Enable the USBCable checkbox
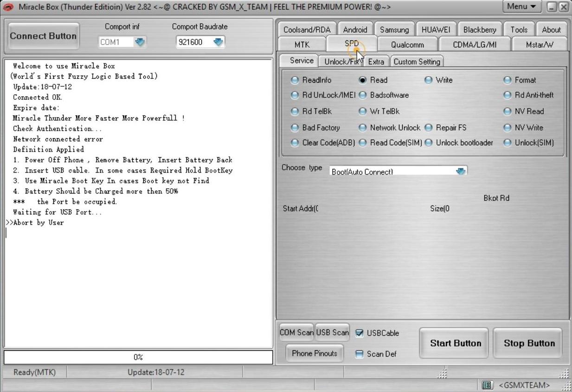 tap(359, 333)
